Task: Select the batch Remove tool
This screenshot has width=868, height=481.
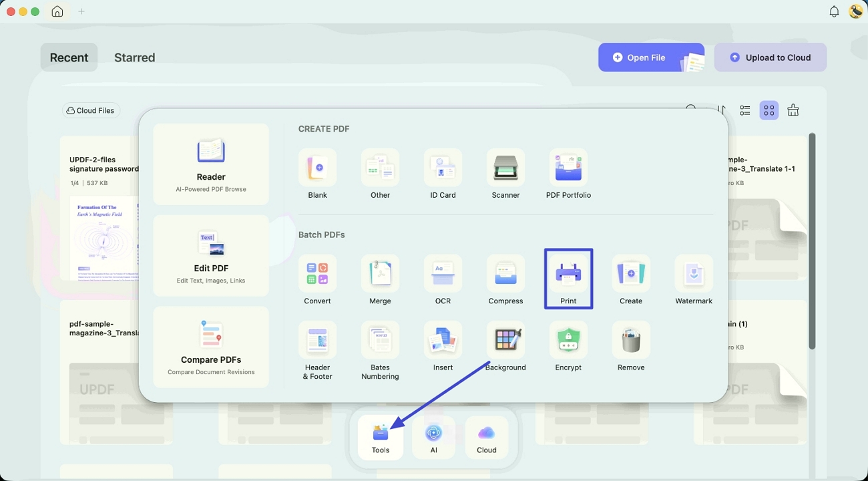Action: click(632, 346)
